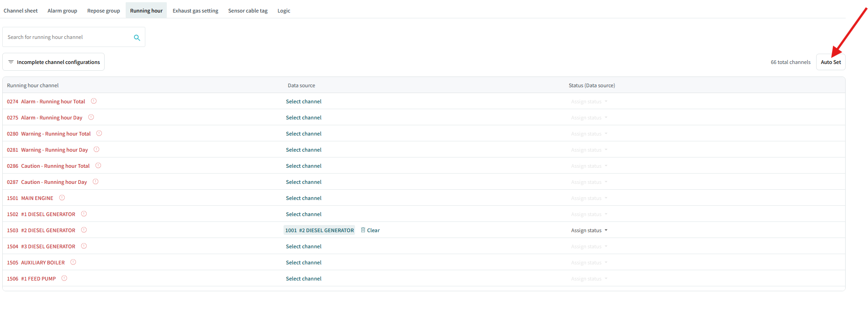Open Assign status dropdown for #2 DIESEL GENERATOR
868x323 pixels.
click(x=589, y=230)
